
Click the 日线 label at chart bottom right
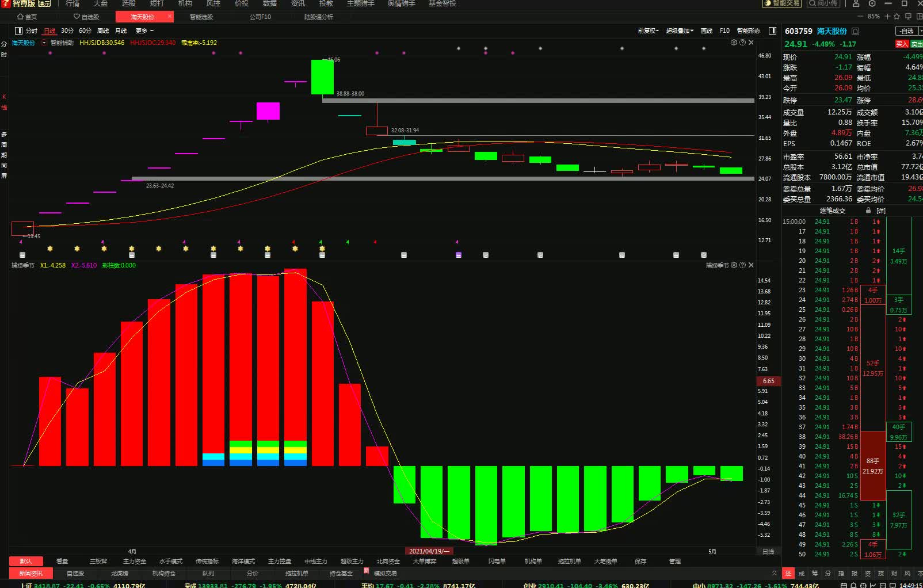coord(768,551)
